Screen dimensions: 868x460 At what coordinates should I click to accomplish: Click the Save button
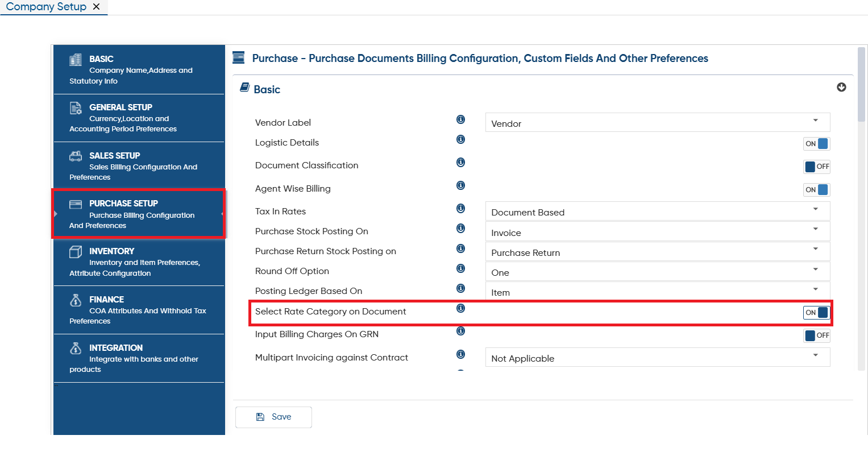273,417
